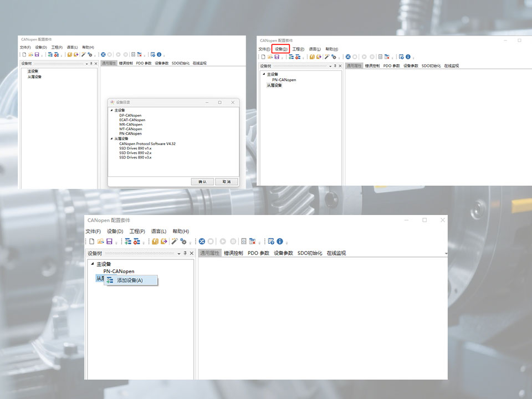Click Remove device icon in bottom window toolbar
532x399 pixels.
pyautogui.click(x=137, y=241)
